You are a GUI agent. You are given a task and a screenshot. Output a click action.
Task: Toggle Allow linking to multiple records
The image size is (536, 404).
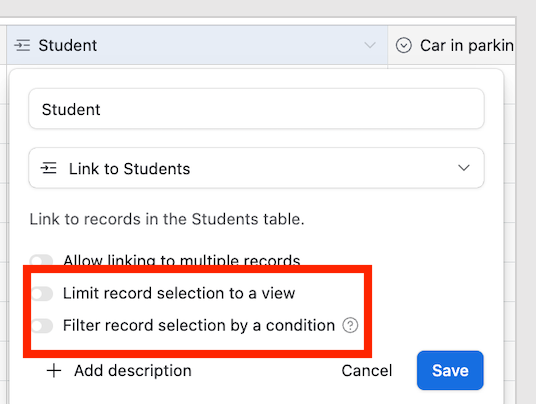[x=41, y=260]
